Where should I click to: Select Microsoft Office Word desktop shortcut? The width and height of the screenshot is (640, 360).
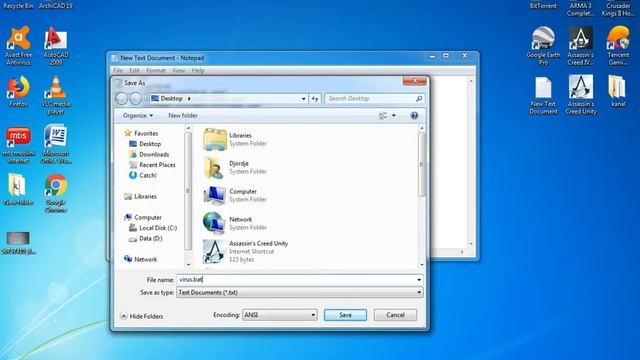(56, 144)
